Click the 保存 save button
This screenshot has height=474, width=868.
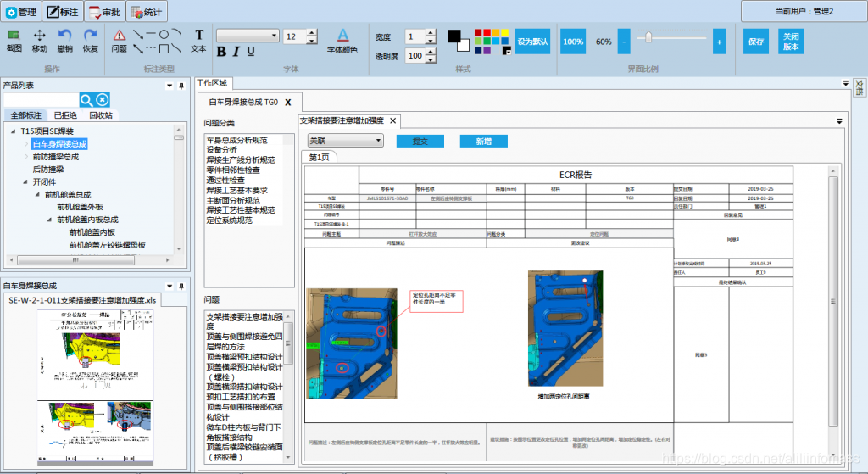point(755,42)
